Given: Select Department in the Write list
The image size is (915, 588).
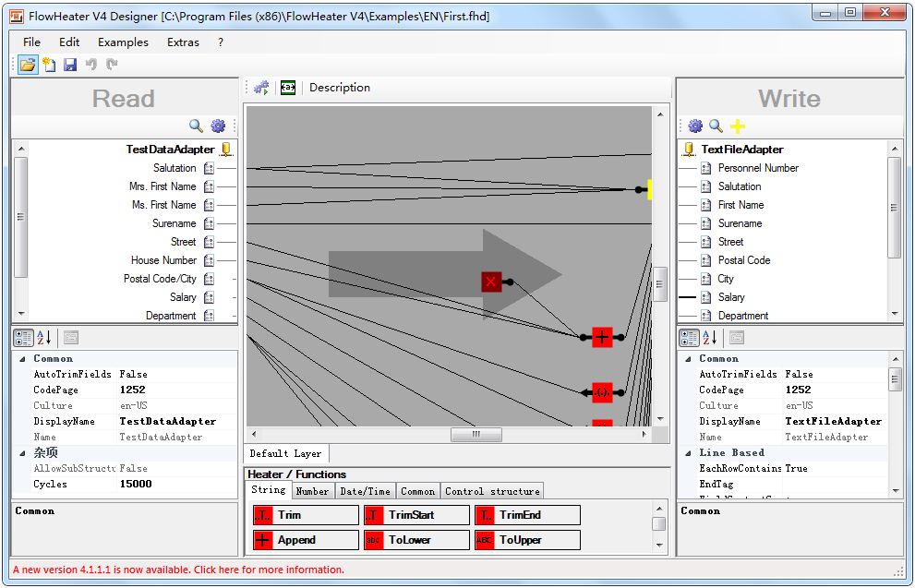Looking at the screenshot, I should click(743, 316).
